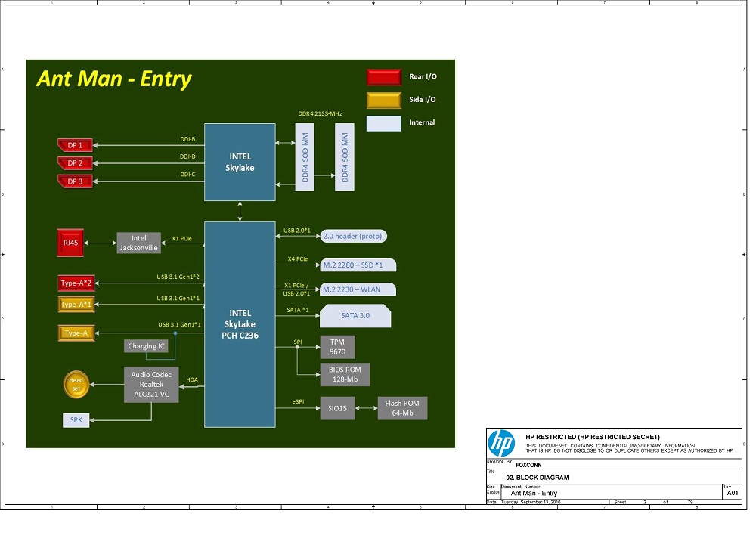Click the Side I/O legend text
The height and width of the screenshot is (554, 756).
(423, 99)
